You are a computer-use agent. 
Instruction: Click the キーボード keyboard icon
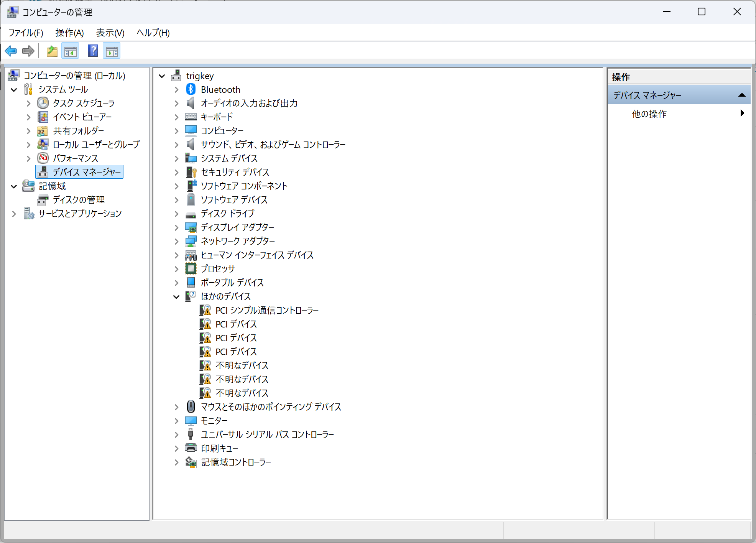(x=191, y=117)
